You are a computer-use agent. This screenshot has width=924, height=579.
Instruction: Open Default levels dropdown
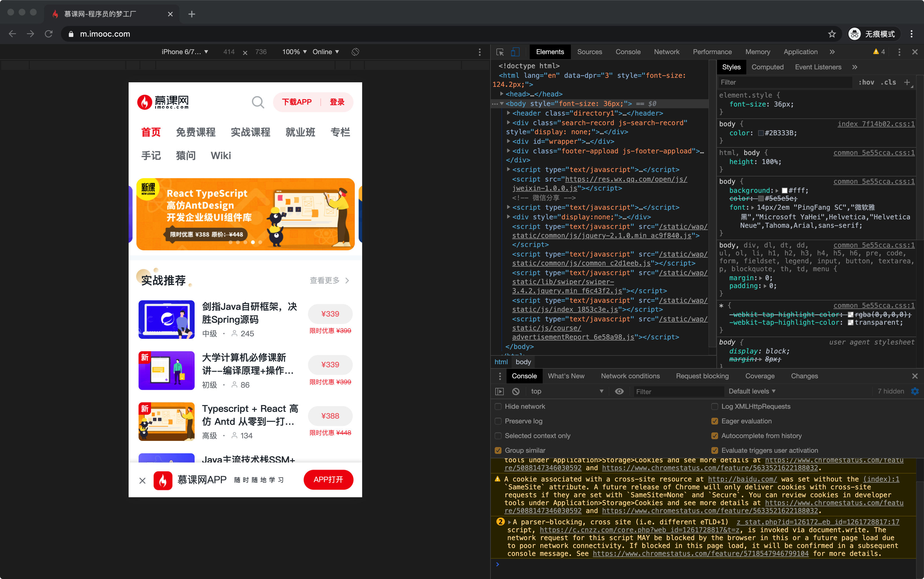pos(752,391)
